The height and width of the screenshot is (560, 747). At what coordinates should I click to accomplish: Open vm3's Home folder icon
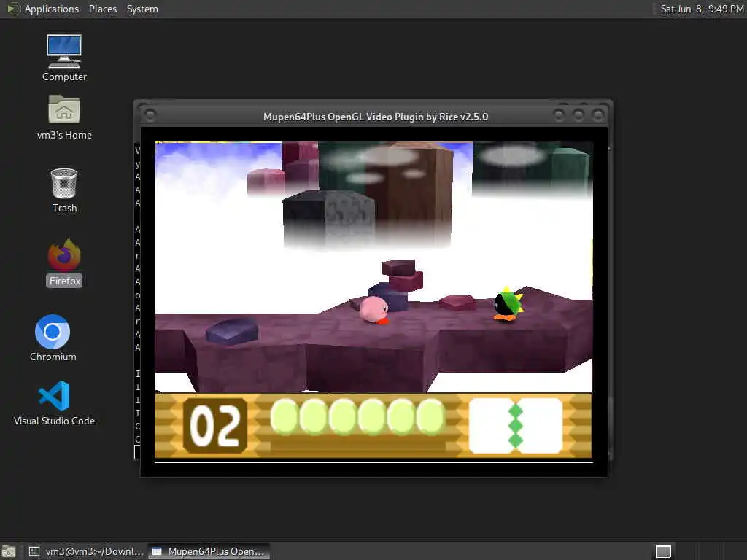(x=64, y=117)
